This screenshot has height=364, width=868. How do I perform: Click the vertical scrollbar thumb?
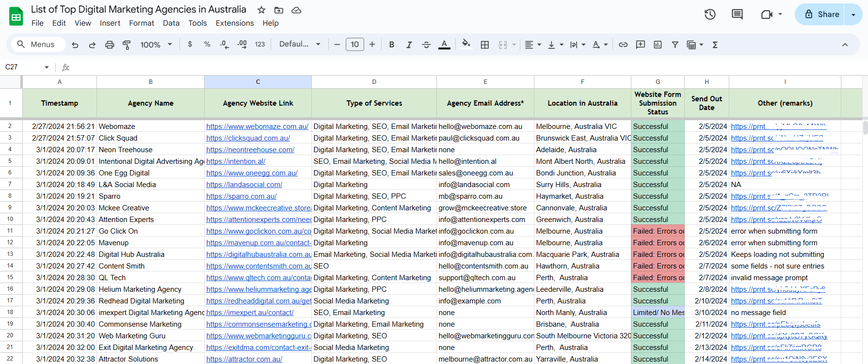pyautogui.click(x=865, y=127)
